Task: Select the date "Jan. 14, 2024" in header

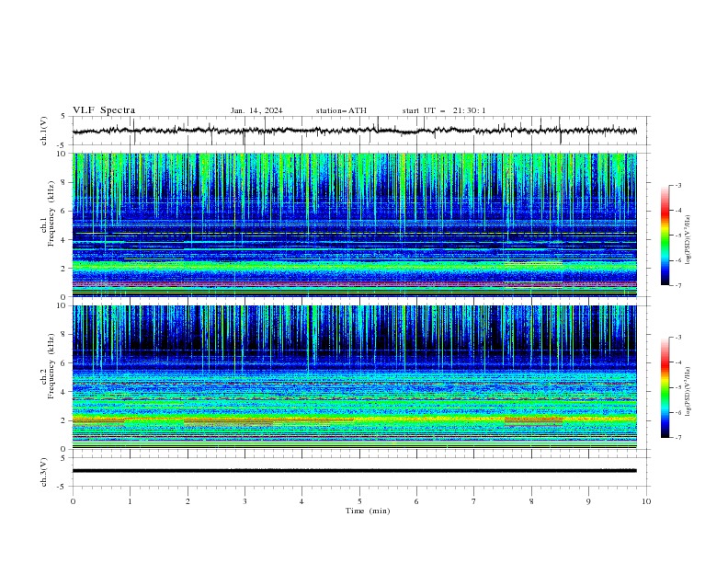Action: click(x=256, y=110)
